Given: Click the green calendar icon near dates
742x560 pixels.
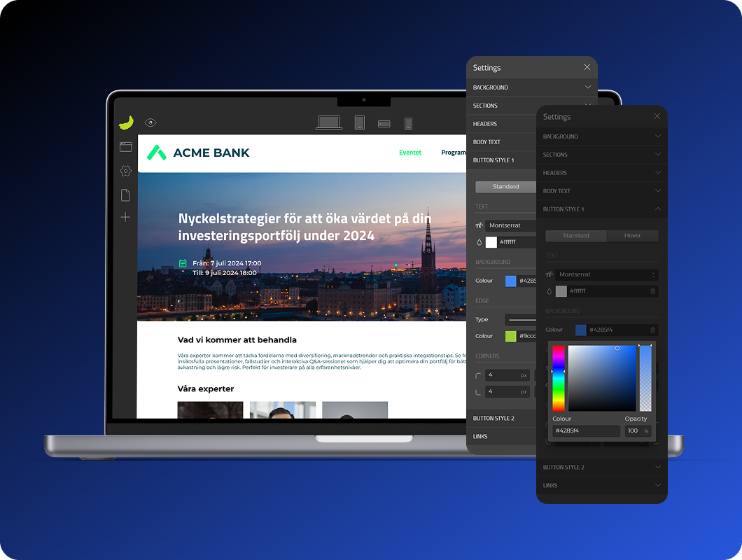Looking at the screenshot, I should (x=183, y=263).
